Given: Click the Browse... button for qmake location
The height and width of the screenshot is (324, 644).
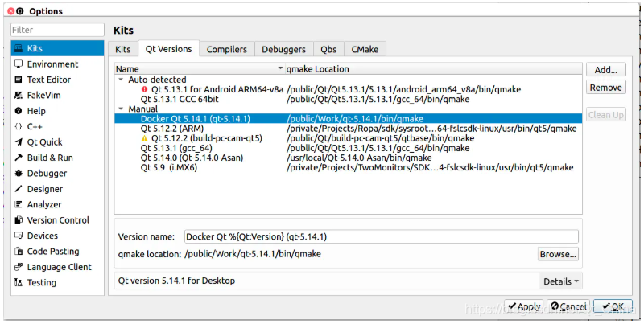Looking at the screenshot, I should pyautogui.click(x=558, y=254).
